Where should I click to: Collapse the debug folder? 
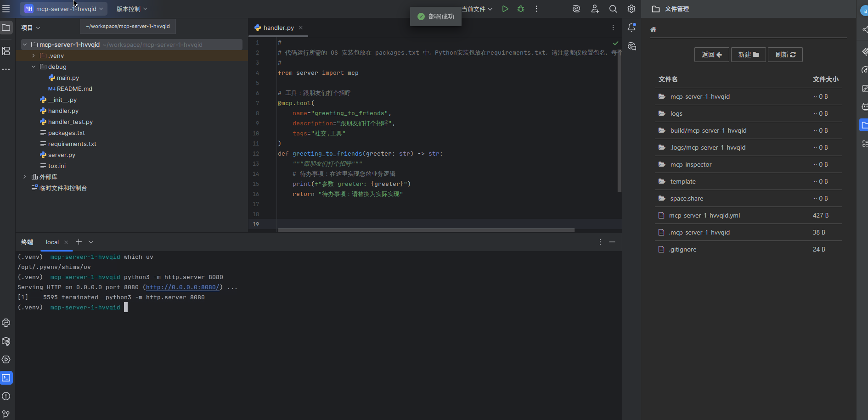pyautogui.click(x=34, y=67)
